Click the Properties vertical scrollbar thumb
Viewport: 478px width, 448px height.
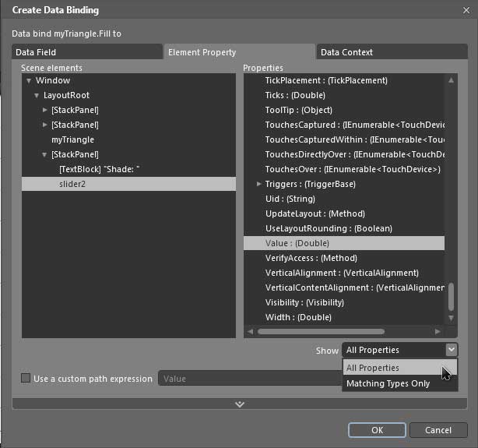(x=452, y=297)
